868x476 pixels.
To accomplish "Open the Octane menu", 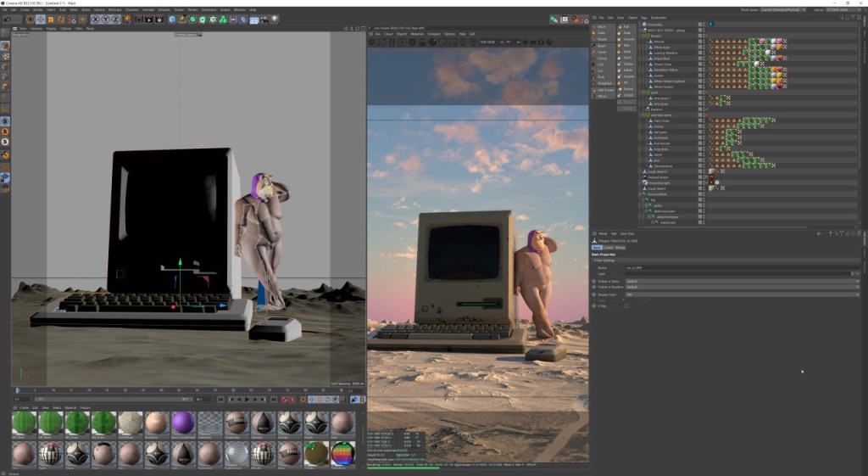I will pos(225,9).
